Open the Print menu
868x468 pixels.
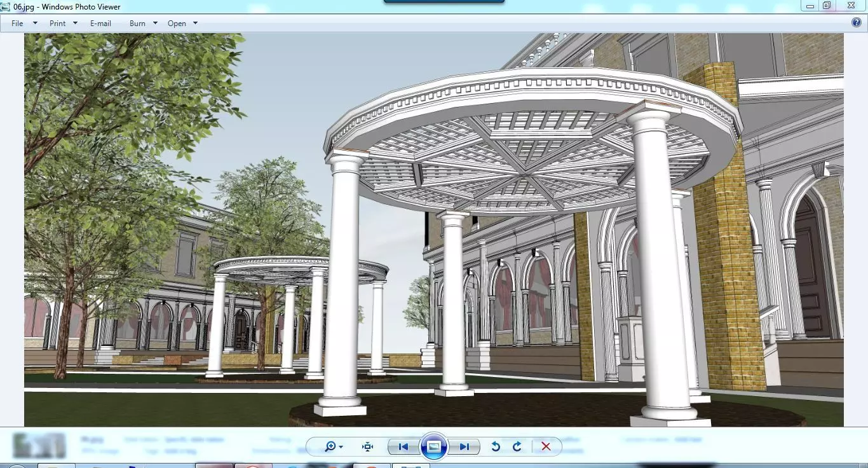pos(57,24)
